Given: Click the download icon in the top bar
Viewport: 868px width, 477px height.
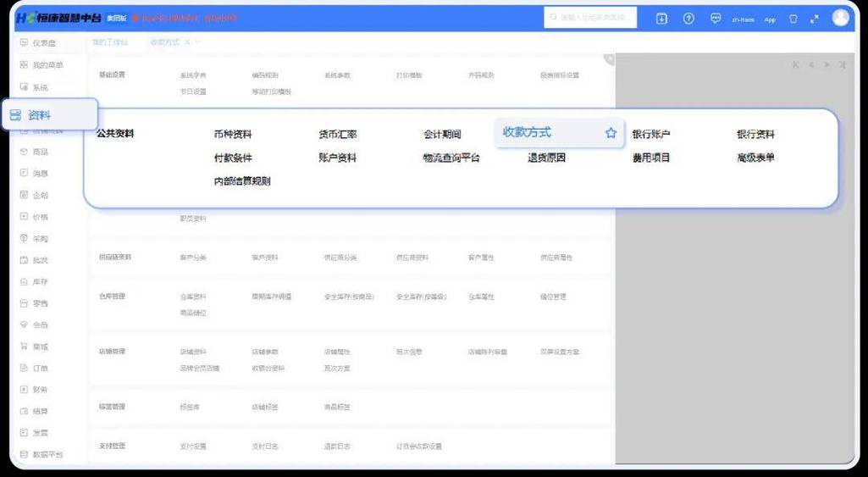Looking at the screenshot, I should tap(661, 19).
